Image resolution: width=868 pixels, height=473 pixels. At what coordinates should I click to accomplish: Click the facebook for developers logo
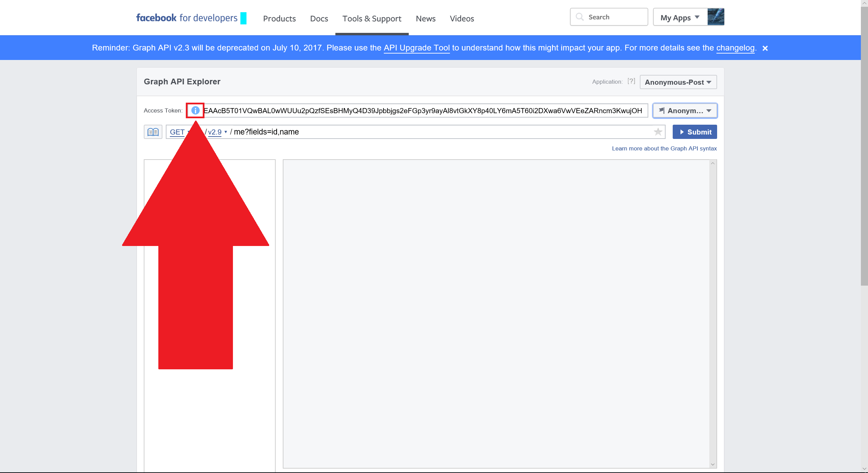(187, 18)
